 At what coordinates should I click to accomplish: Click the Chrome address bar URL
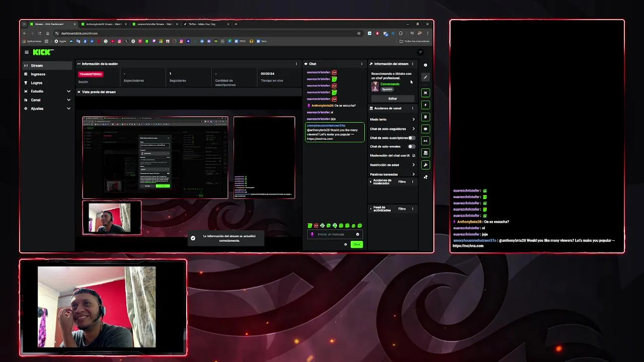pyautogui.click(x=79, y=33)
